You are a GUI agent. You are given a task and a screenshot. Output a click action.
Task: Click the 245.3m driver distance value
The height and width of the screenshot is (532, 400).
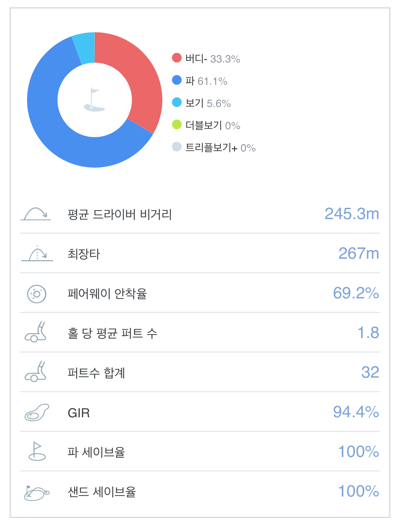coord(352,214)
